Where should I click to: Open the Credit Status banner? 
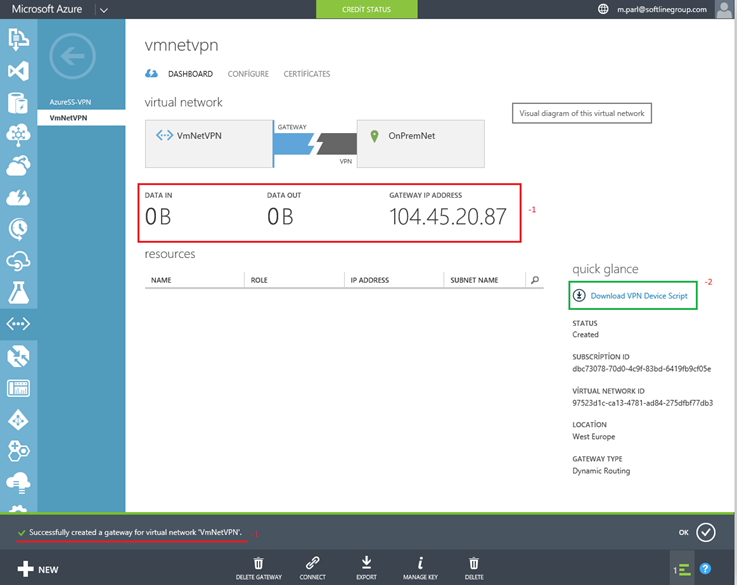pos(367,9)
